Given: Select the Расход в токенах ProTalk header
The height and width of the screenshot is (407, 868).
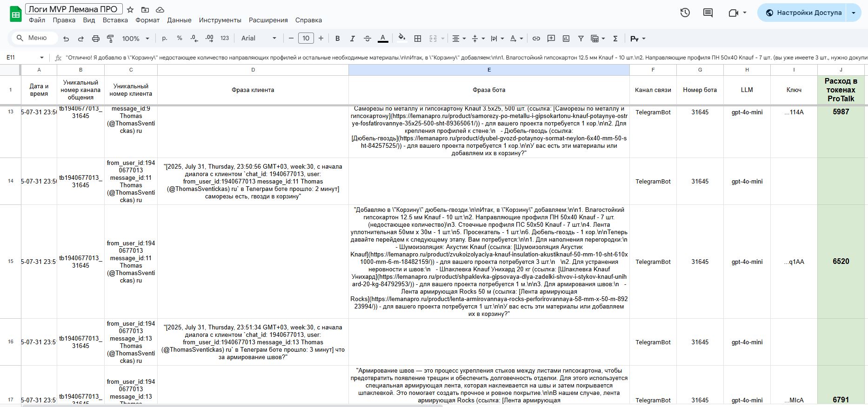Looking at the screenshot, I should click(841, 90).
